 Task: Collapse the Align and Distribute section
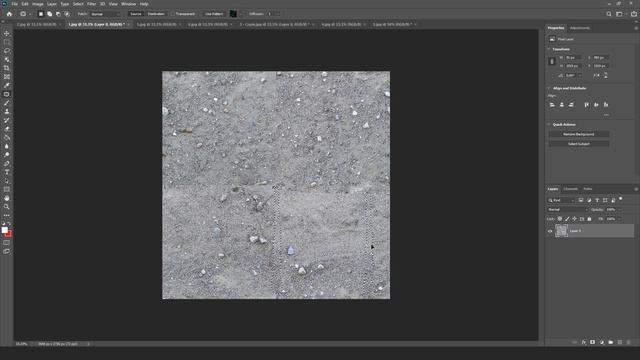tap(549, 88)
